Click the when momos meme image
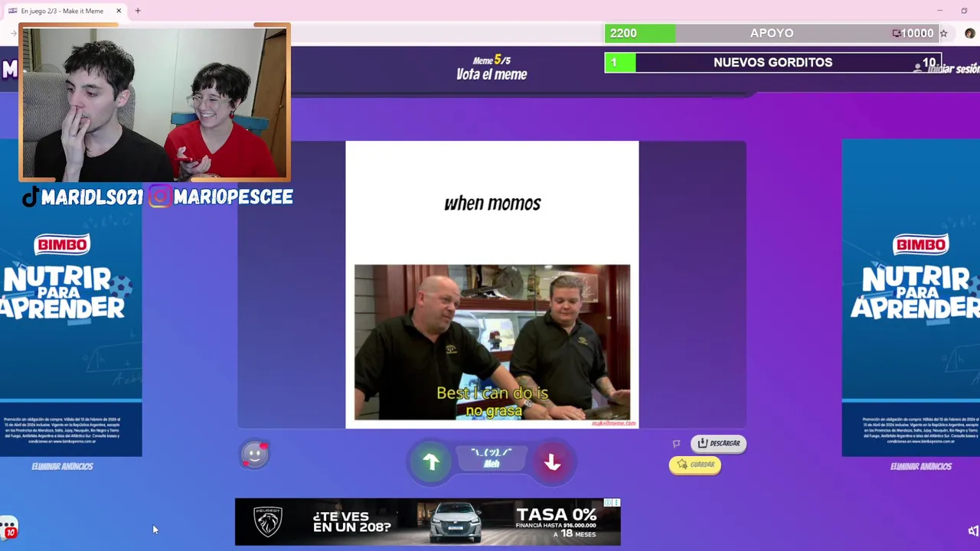This screenshot has width=980, height=551. (492, 285)
